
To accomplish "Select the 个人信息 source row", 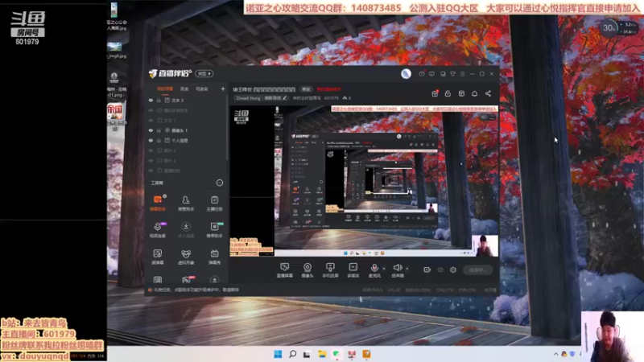I will (x=187, y=140).
